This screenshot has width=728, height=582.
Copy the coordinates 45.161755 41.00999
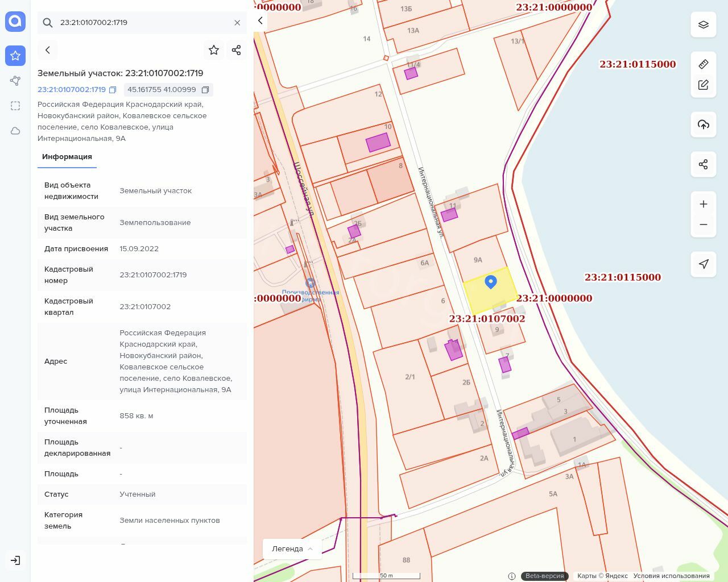click(205, 90)
